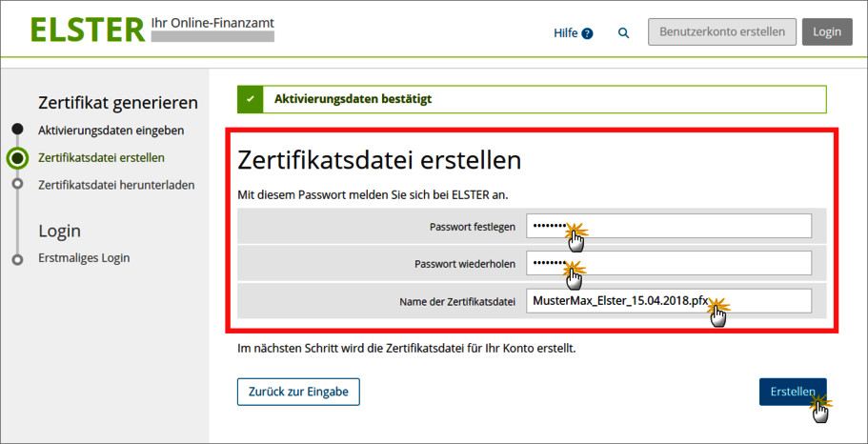Click Benutzerkonto erstellen button
868x444 pixels.
[x=722, y=31]
